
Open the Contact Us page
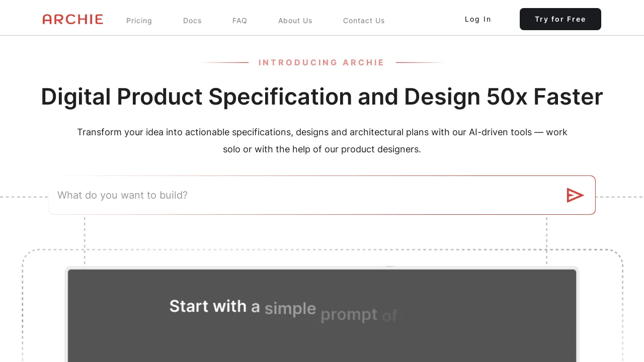coord(364,21)
